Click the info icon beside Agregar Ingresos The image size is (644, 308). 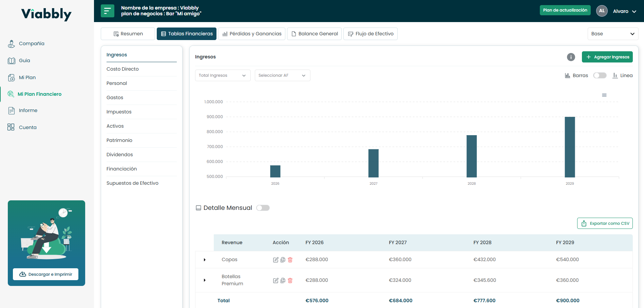coord(571,57)
